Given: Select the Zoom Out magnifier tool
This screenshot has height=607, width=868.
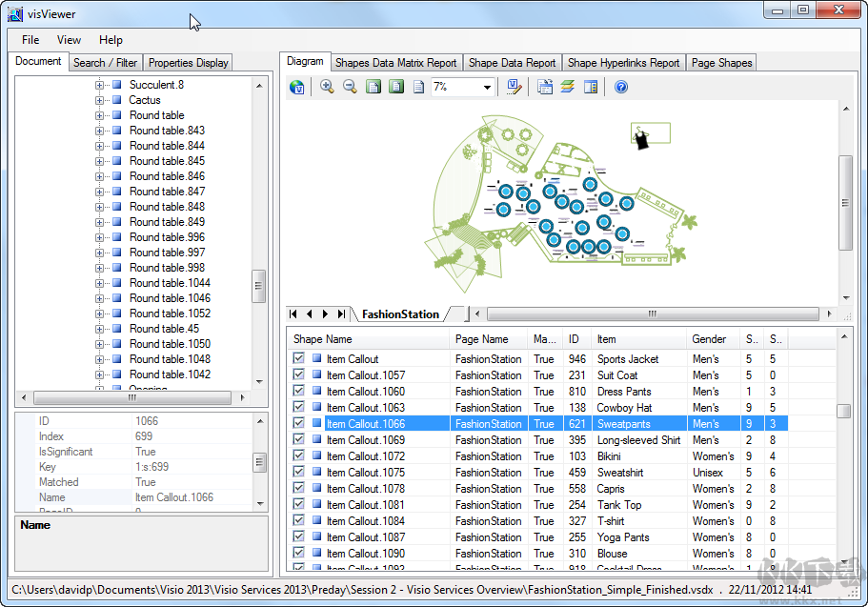Looking at the screenshot, I should (x=348, y=87).
